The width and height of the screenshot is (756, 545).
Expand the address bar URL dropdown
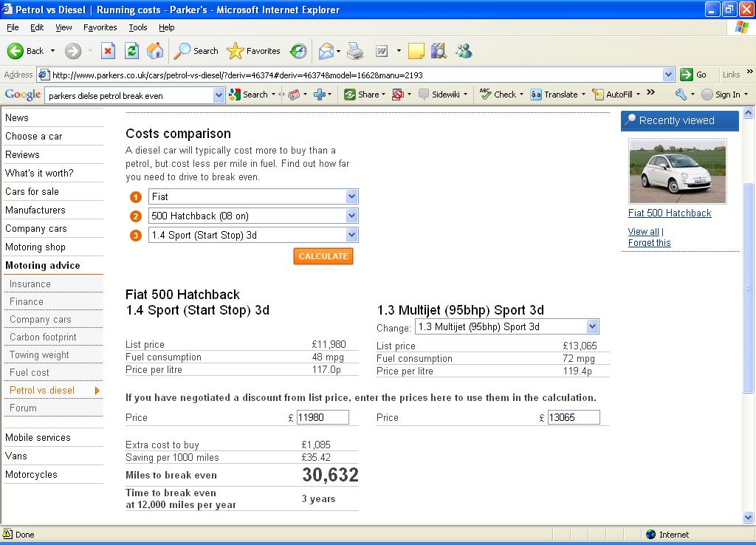[x=668, y=75]
